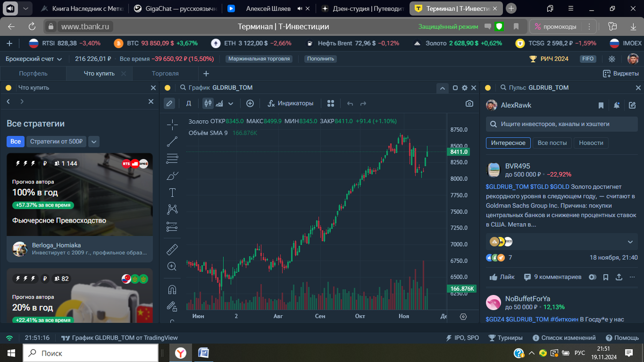Open Пульс notifications bell
The width and height of the screenshot is (644, 362).
pyautogui.click(x=617, y=105)
